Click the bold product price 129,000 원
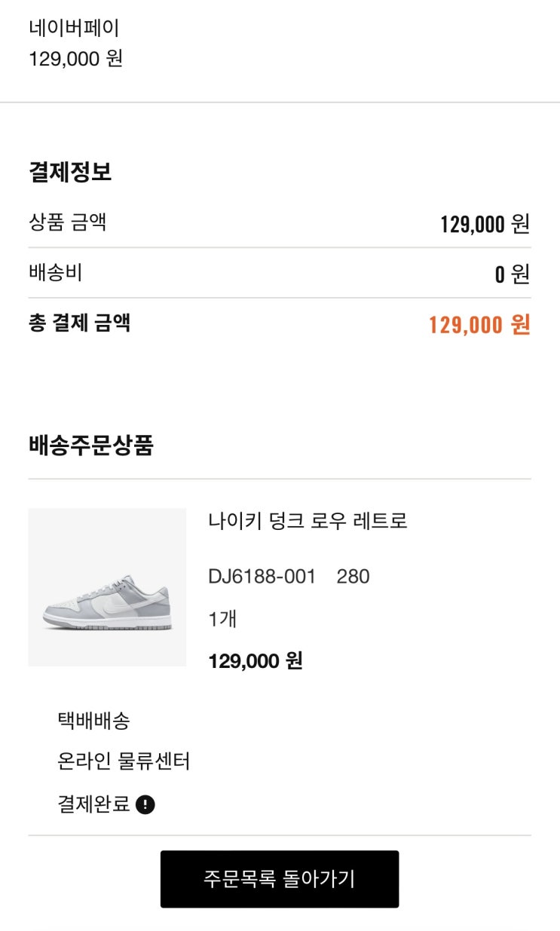The width and height of the screenshot is (560, 931). click(x=255, y=661)
